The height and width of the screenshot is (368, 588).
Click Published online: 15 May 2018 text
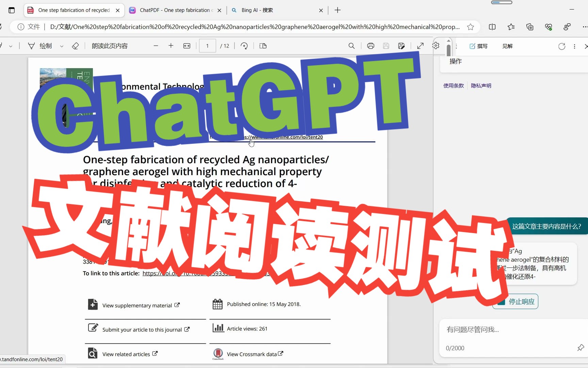pos(264,304)
